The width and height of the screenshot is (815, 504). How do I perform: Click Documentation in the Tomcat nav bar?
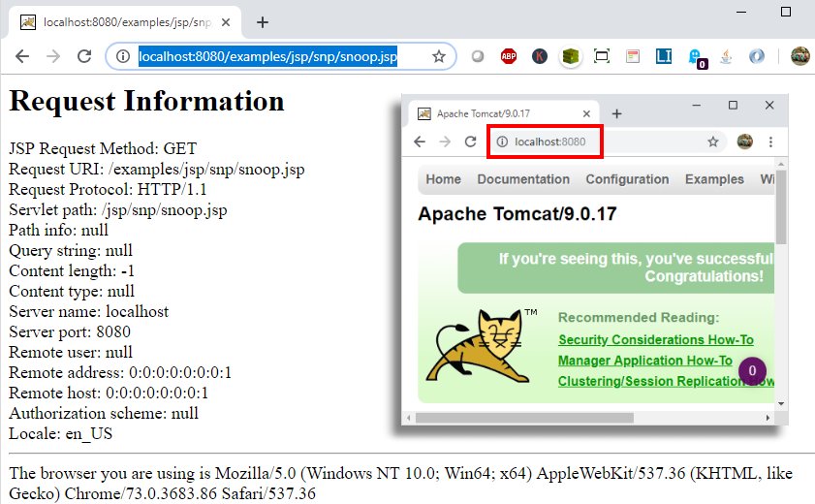pyautogui.click(x=523, y=179)
